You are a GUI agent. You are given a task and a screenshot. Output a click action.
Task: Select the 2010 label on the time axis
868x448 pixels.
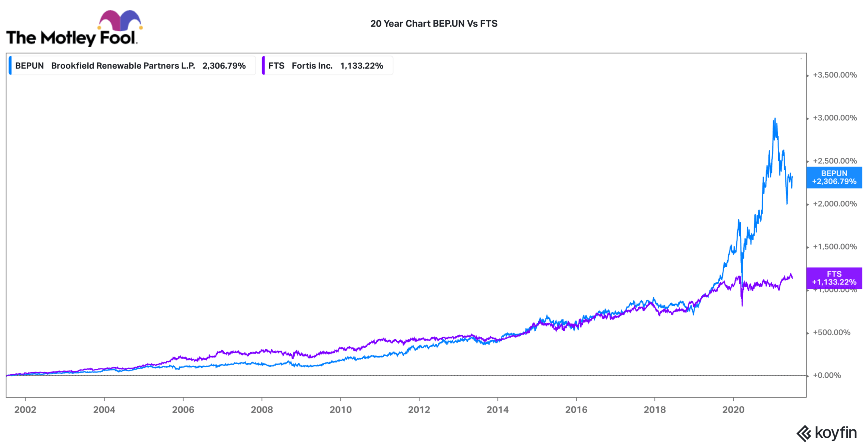tap(340, 409)
